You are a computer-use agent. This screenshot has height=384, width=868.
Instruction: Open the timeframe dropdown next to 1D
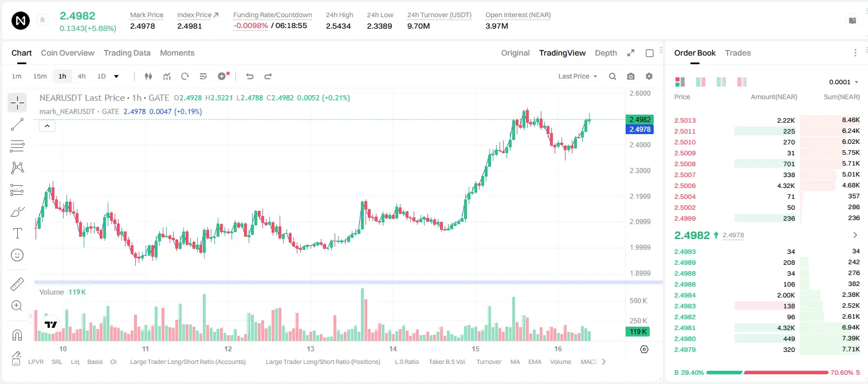(x=116, y=76)
